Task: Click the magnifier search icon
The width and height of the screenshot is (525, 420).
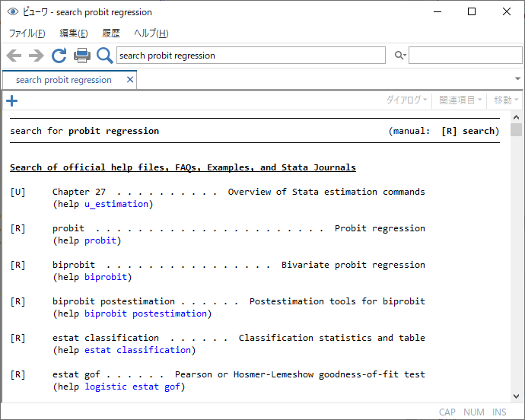Action: click(104, 56)
